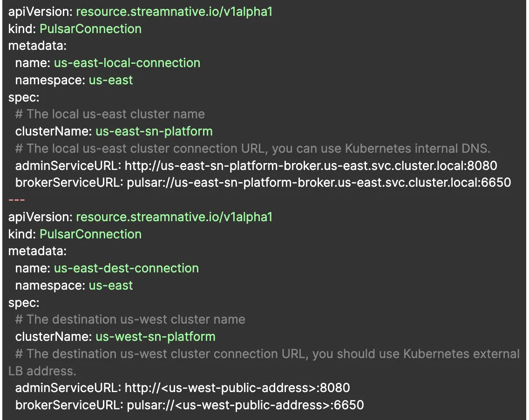Click the us-east namespace value under us-east-dest-connection
This screenshot has width=529, height=420.
pyautogui.click(x=111, y=285)
